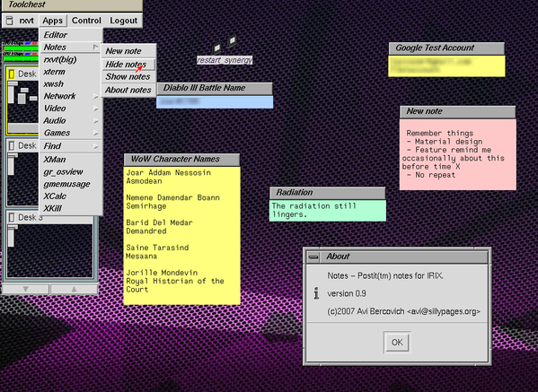The height and width of the screenshot is (392, 538).
Task: Click the Radiation note title bar
Action: (x=328, y=193)
